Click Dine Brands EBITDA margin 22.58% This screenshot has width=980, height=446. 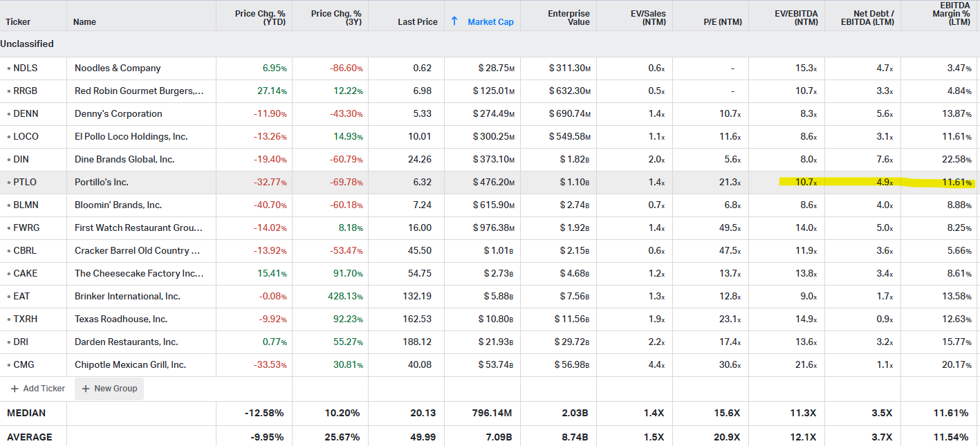tap(955, 159)
